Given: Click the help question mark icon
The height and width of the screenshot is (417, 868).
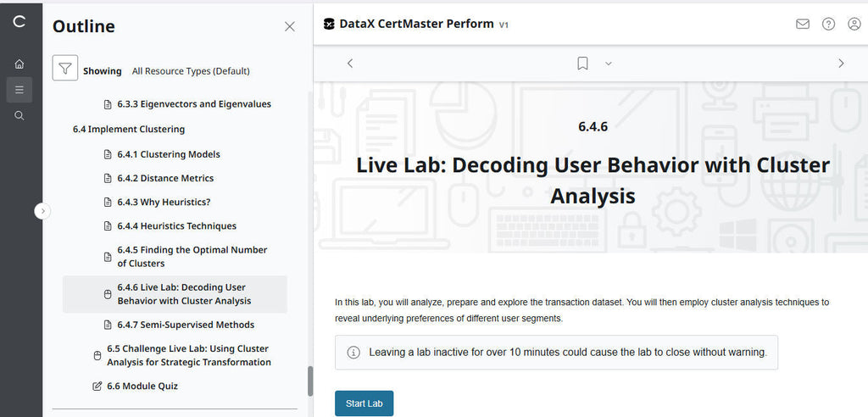Looking at the screenshot, I should click(x=828, y=24).
